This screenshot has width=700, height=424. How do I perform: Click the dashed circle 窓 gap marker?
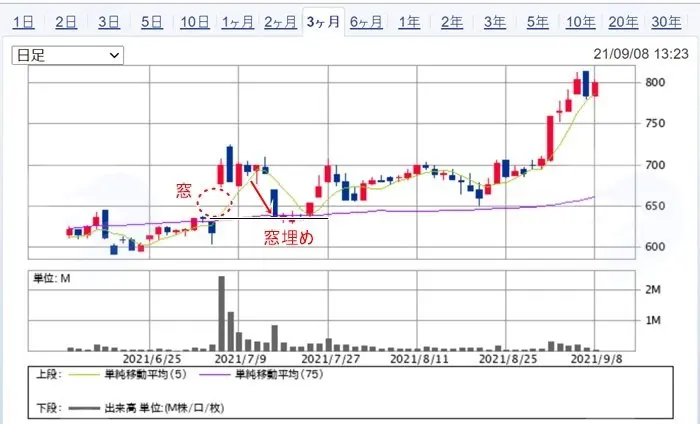pos(215,202)
